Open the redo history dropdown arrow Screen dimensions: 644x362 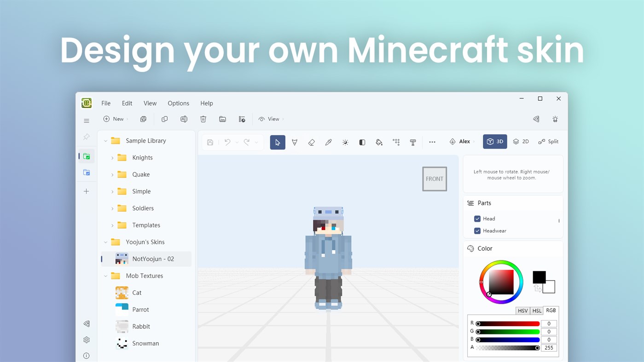coord(256,143)
